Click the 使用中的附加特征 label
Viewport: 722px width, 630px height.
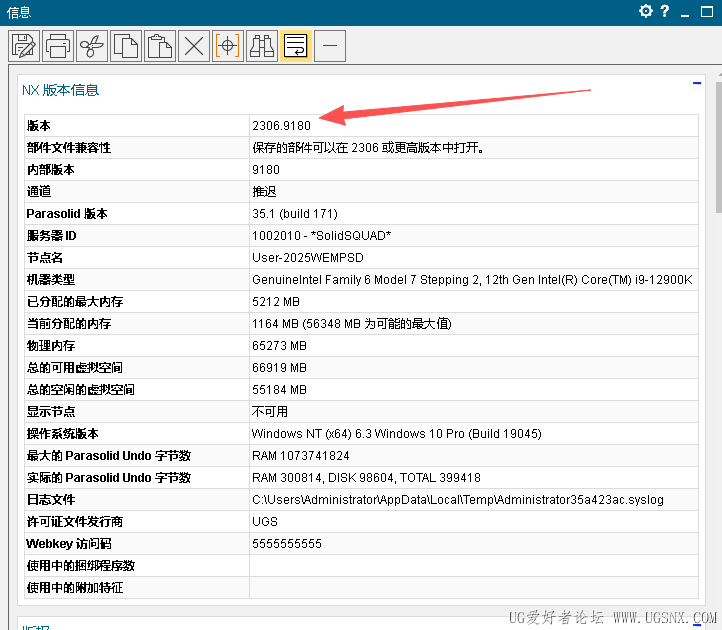75,588
